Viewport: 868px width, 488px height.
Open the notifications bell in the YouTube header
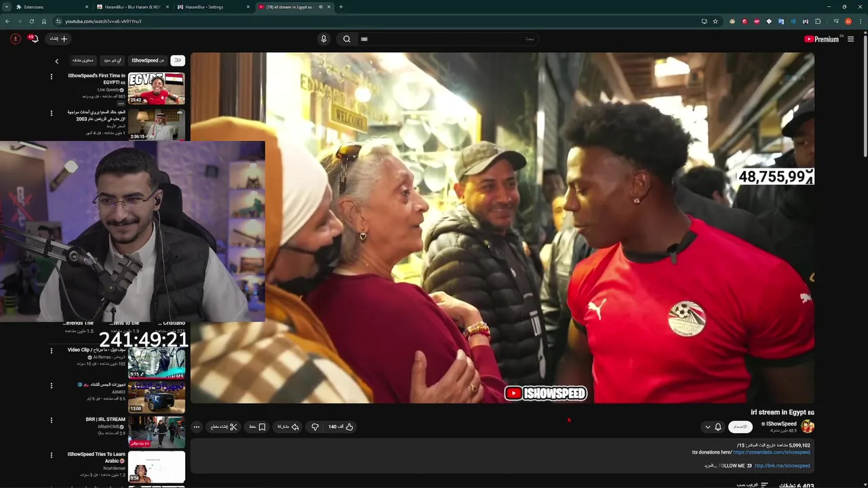point(33,39)
